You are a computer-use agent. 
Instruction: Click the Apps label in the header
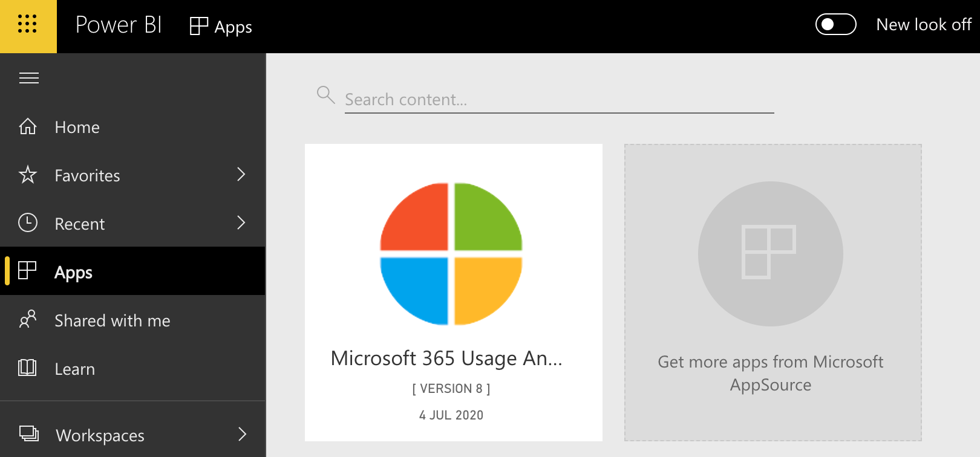(x=233, y=27)
